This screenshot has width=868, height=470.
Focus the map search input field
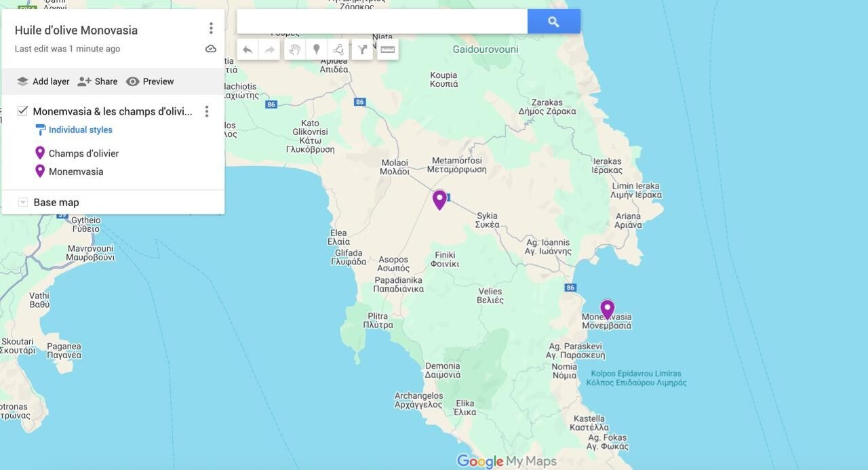[x=382, y=22]
